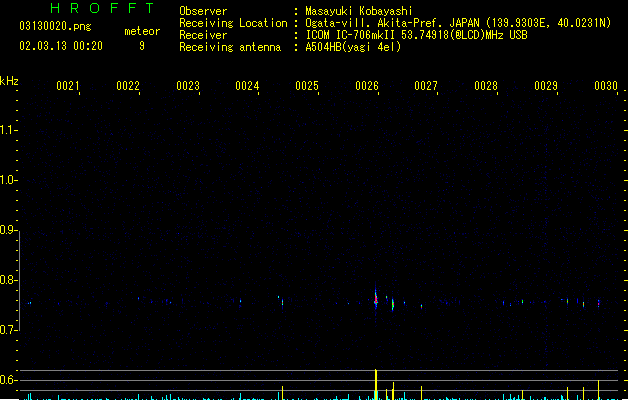Click observer name Masayuki Kobayashi
Screen dimensions: 629x400
point(359,11)
